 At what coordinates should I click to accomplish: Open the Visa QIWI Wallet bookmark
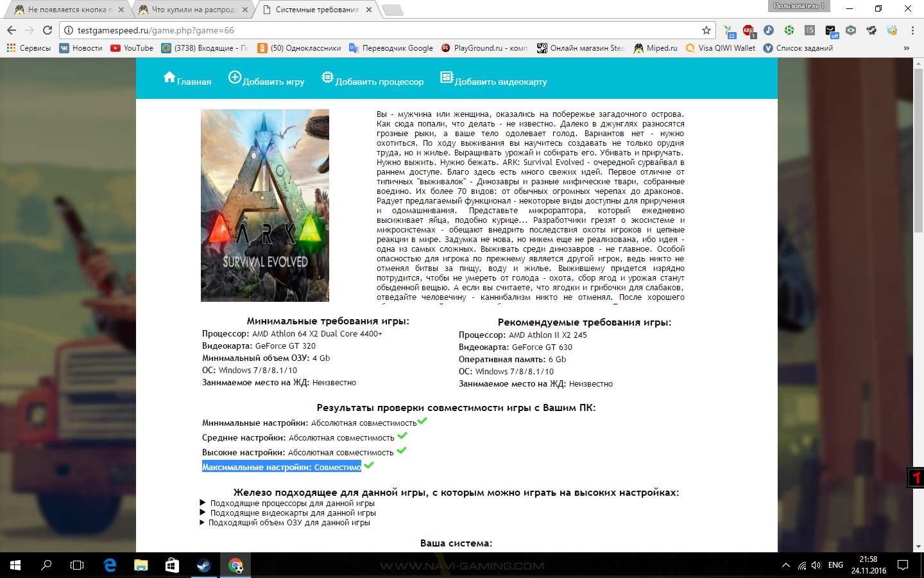pos(721,48)
